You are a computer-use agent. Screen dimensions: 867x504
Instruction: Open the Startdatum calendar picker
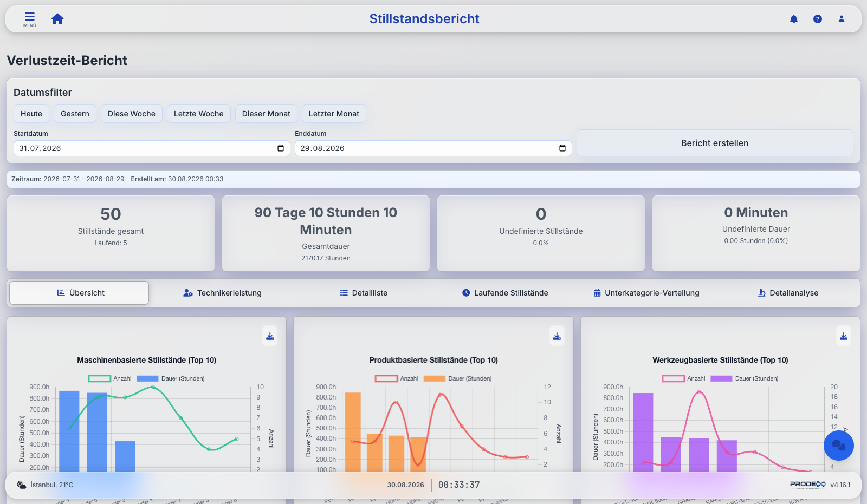coord(281,148)
